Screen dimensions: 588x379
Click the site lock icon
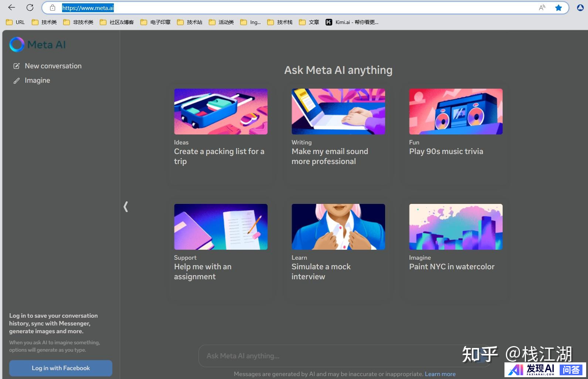(52, 8)
